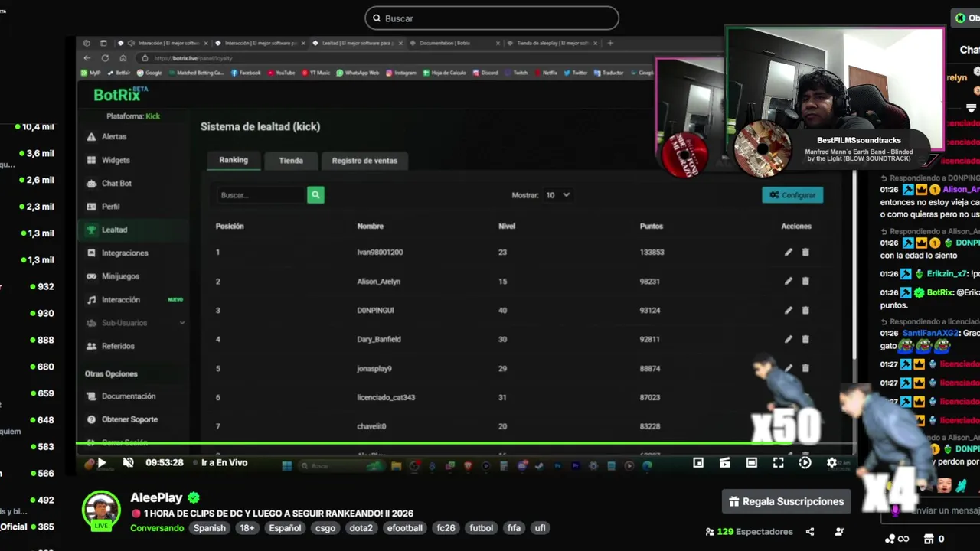Open the AleePlay channel name link
Image resolution: width=980 pixels, height=551 pixels.
[x=156, y=498]
